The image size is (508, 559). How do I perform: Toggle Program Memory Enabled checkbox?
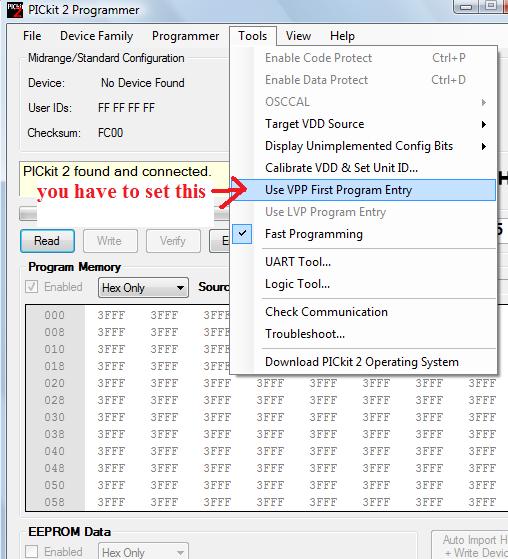pyautogui.click(x=31, y=287)
